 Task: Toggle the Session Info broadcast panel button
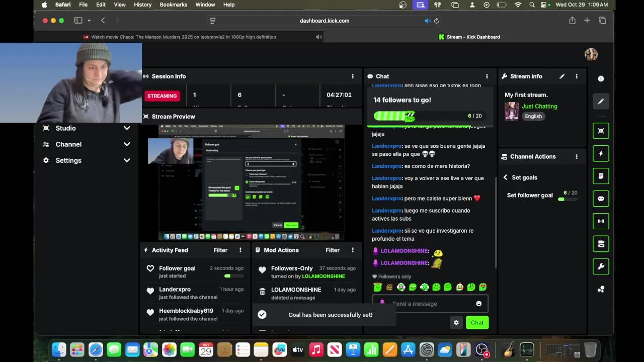(601, 221)
